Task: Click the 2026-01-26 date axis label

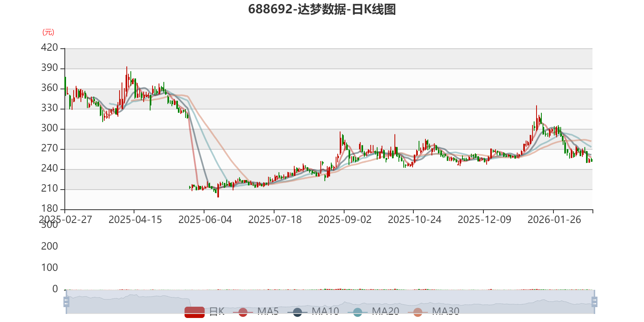Action: coord(554,220)
